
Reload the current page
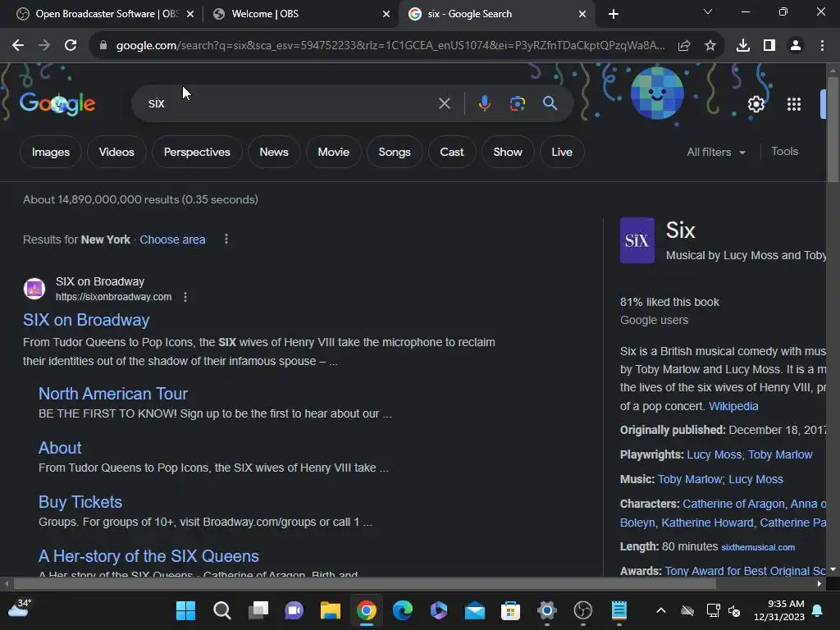click(71, 46)
